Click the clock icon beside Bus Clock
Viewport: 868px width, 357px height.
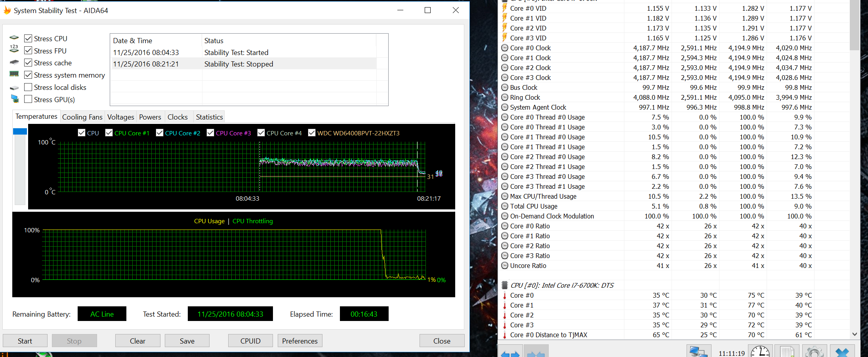click(505, 87)
